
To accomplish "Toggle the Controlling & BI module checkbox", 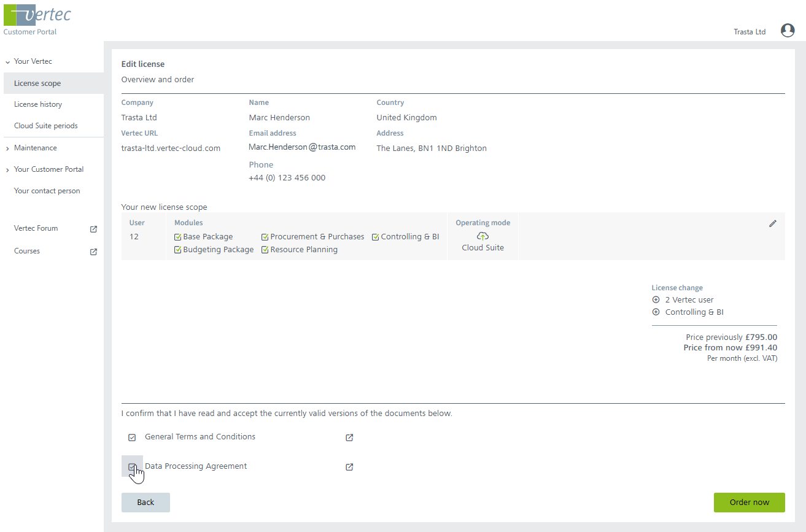I will coord(375,237).
